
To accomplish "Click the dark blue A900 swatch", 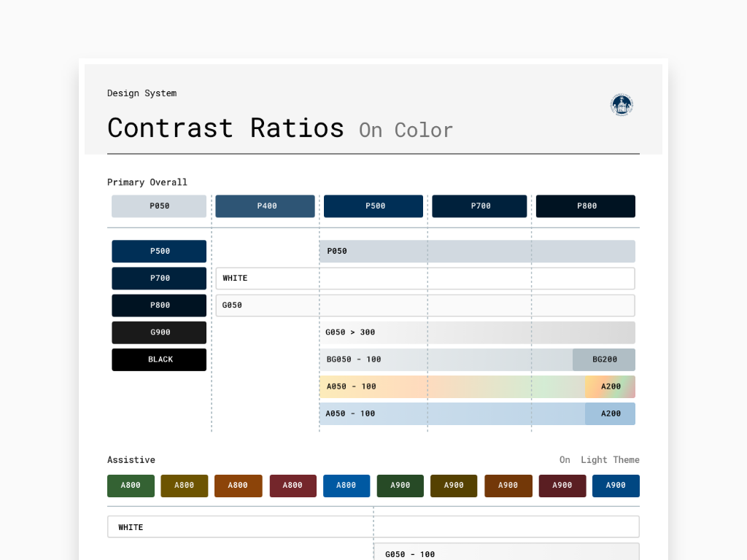I will 616,486.
